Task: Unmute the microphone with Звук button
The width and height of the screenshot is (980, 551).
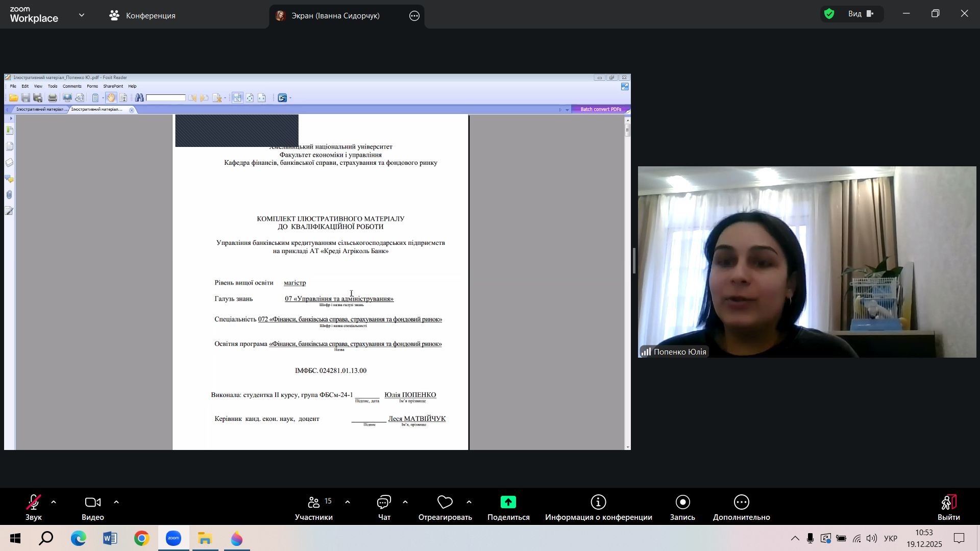Action: [34, 508]
